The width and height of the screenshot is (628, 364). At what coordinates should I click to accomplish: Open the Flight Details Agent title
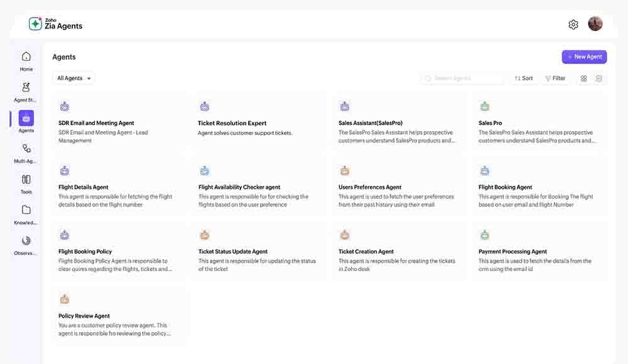coord(84,187)
